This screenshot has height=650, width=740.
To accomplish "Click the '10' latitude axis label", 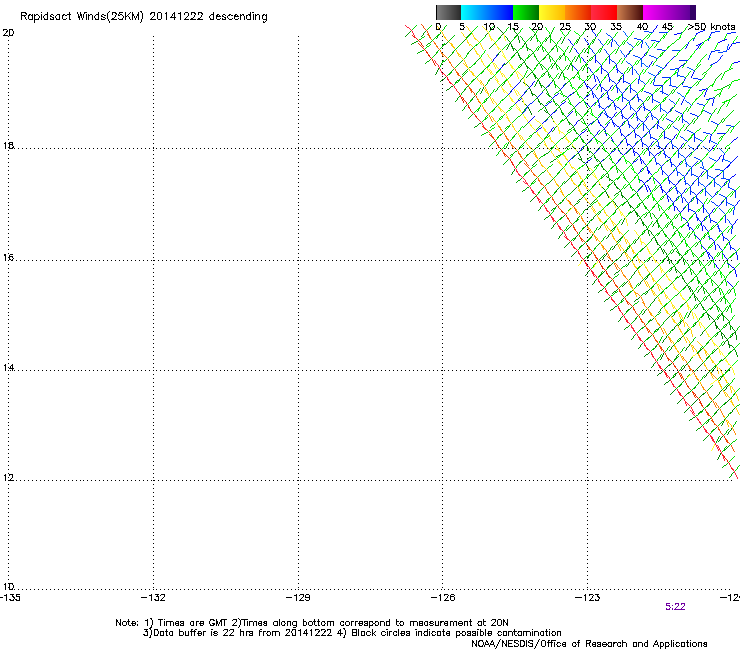I will point(8,586).
